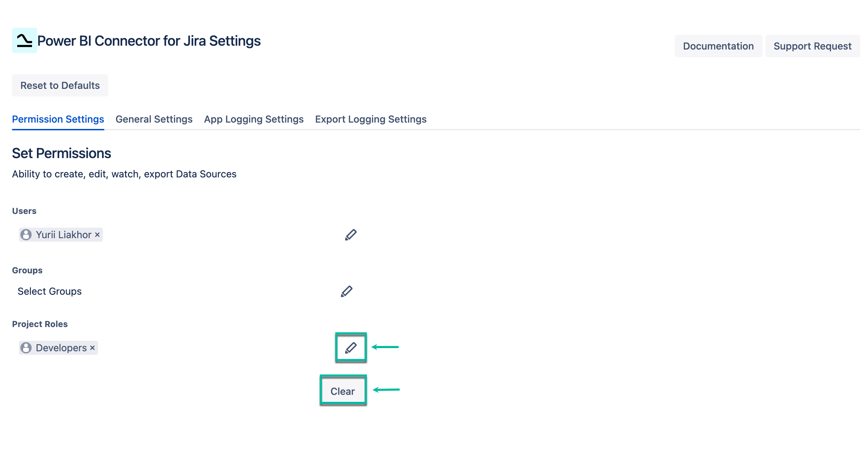Remove the Developers role tag
The width and height of the screenshot is (868, 470).
click(92, 348)
